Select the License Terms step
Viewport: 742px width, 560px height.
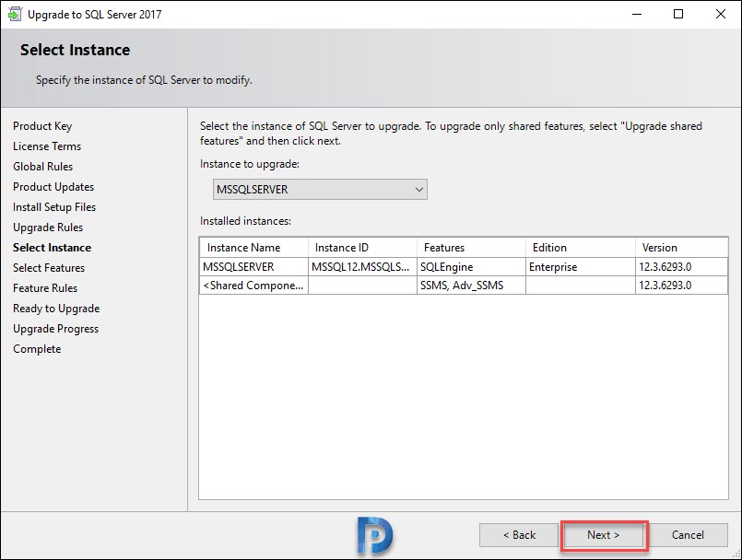tap(47, 146)
